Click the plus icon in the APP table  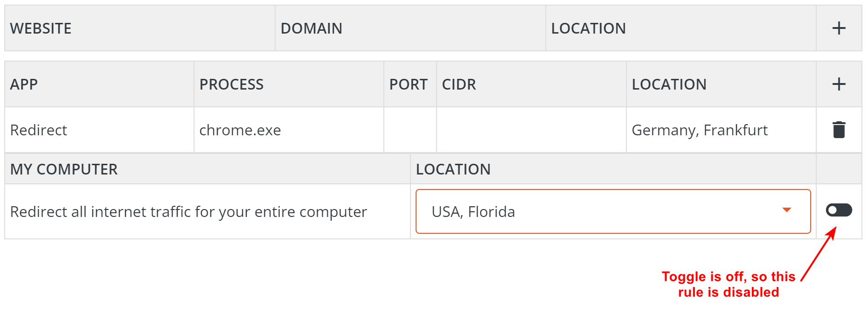tap(839, 84)
